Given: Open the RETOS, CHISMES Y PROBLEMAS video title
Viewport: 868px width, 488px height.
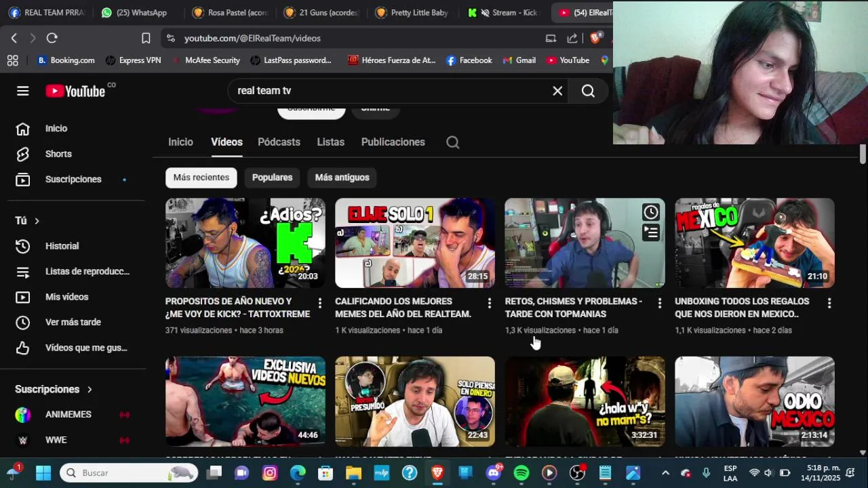Looking at the screenshot, I should 573,308.
